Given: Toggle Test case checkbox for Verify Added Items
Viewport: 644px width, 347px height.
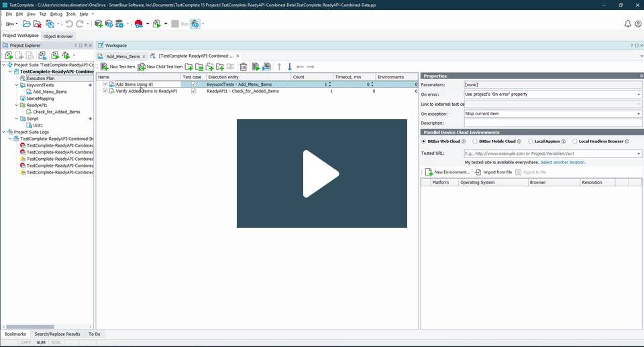Looking at the screenshot, I should (x=194, y=91).
